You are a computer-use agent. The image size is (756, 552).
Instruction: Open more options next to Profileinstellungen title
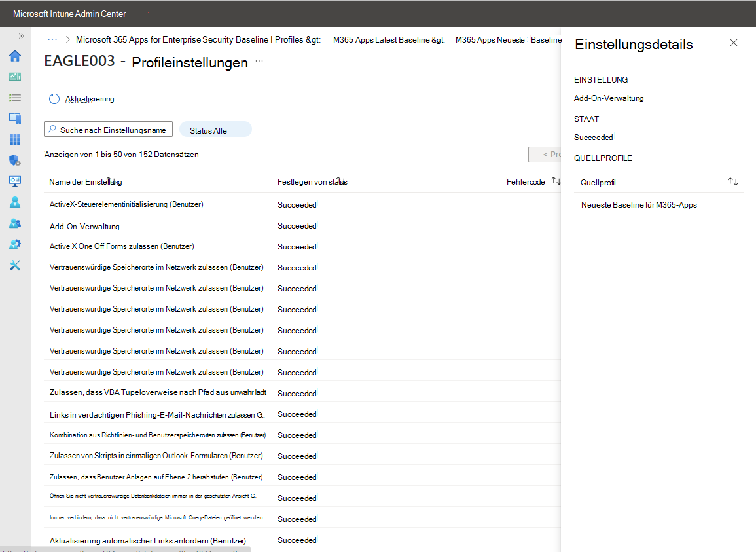pyautogui.click(x=259, y=62)
